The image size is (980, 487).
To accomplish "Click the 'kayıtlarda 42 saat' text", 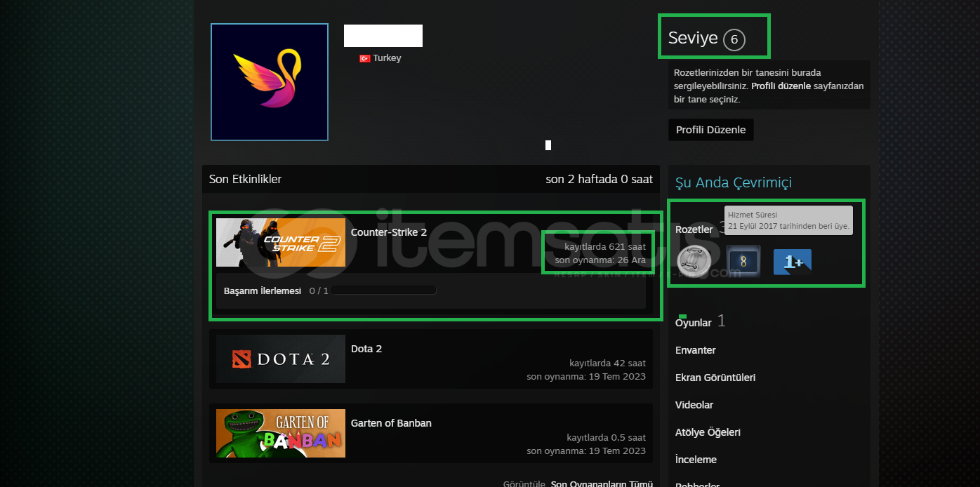I will [607, 363].
